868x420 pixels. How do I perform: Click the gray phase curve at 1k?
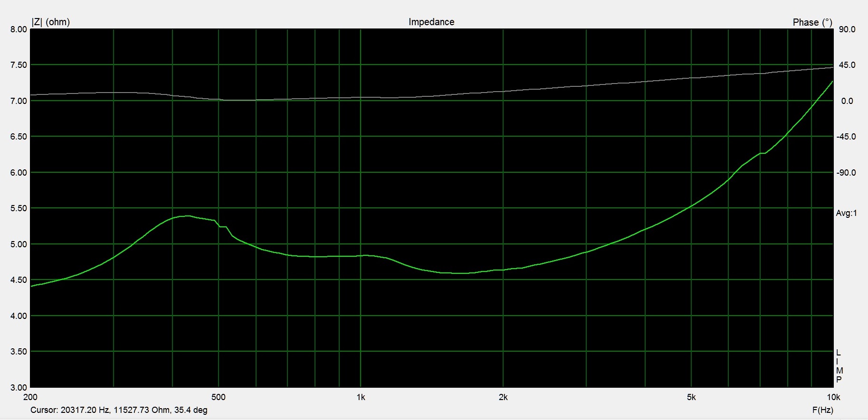(361, 98)
